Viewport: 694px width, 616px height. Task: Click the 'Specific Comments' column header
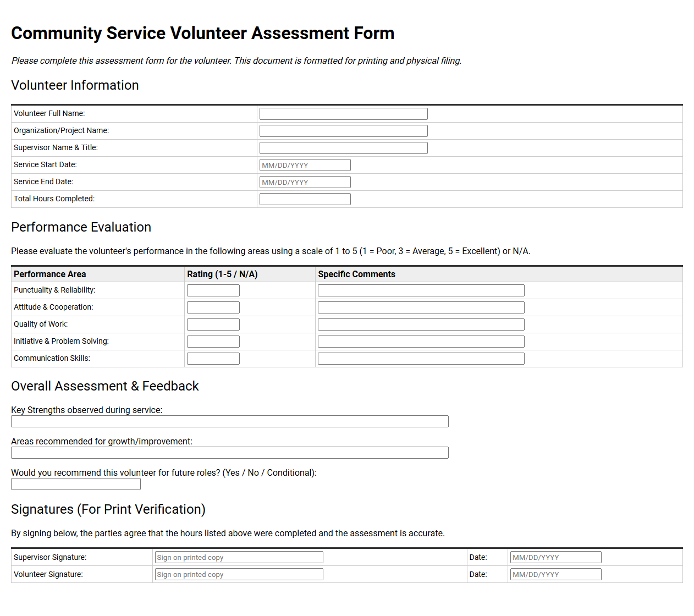[x=356, y=274]
